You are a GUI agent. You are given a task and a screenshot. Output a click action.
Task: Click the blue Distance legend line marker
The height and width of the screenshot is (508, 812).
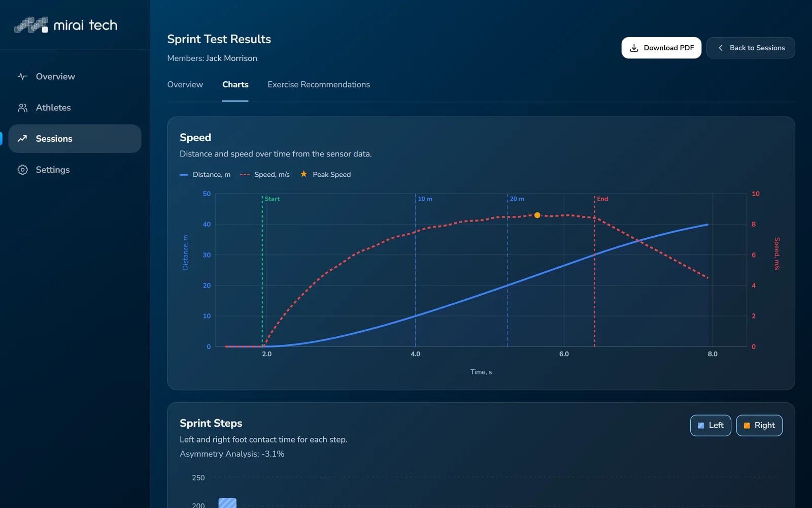184,175
